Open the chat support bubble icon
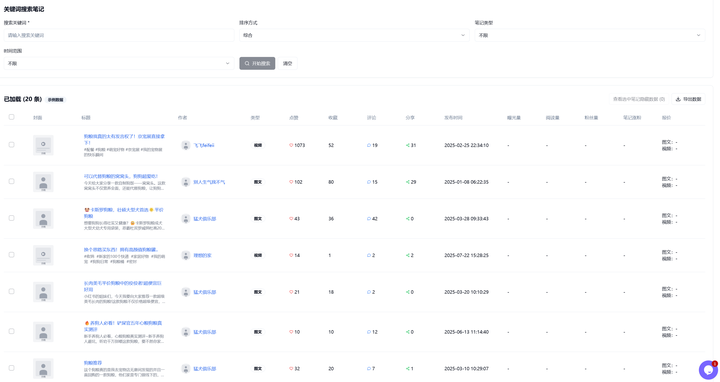720x382 pixels. (708, 370)
